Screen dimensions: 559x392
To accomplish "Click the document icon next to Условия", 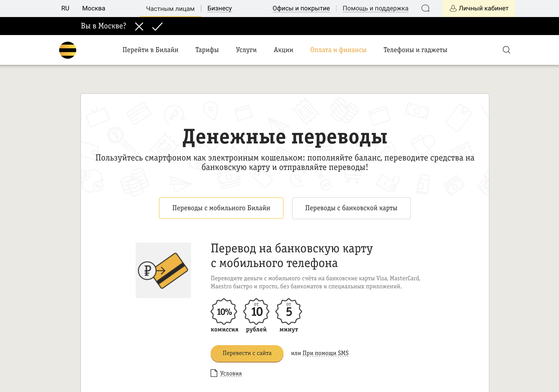I will [x=214, y=373].
